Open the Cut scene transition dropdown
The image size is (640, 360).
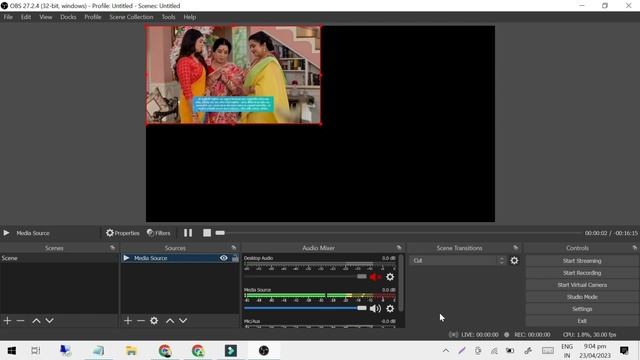click(458, 260)
